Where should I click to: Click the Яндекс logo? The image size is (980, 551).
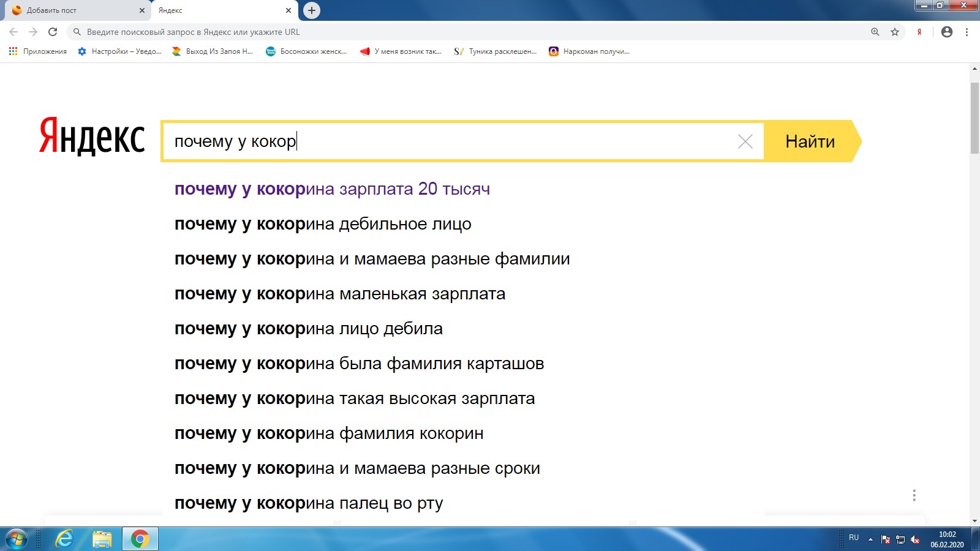(x=92, y=137)
